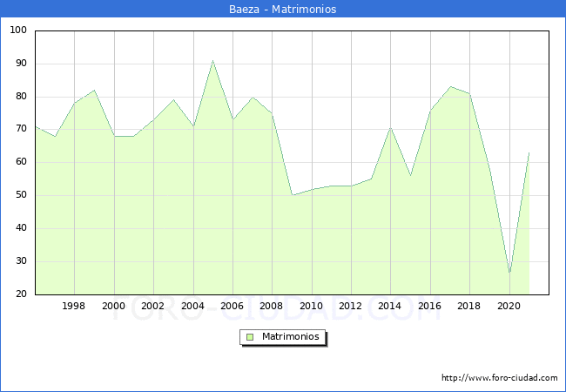The width and height of the screenshot is (566, 392).
Task: Click y-axis label 70
Action: click(x=21, y=129)
